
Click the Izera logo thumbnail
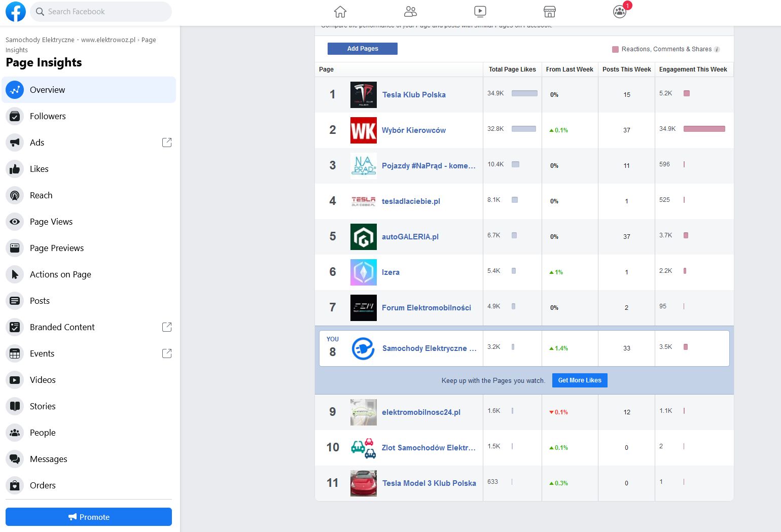click(364, 272)
